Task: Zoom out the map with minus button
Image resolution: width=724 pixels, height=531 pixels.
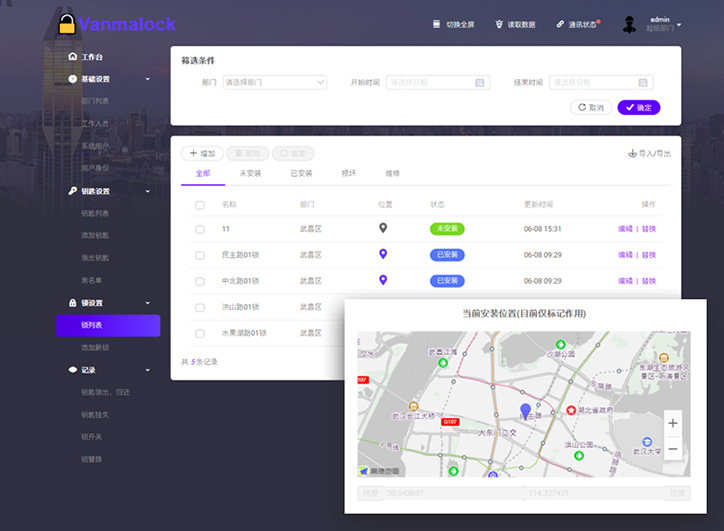Action: click(x=672, y=449)
